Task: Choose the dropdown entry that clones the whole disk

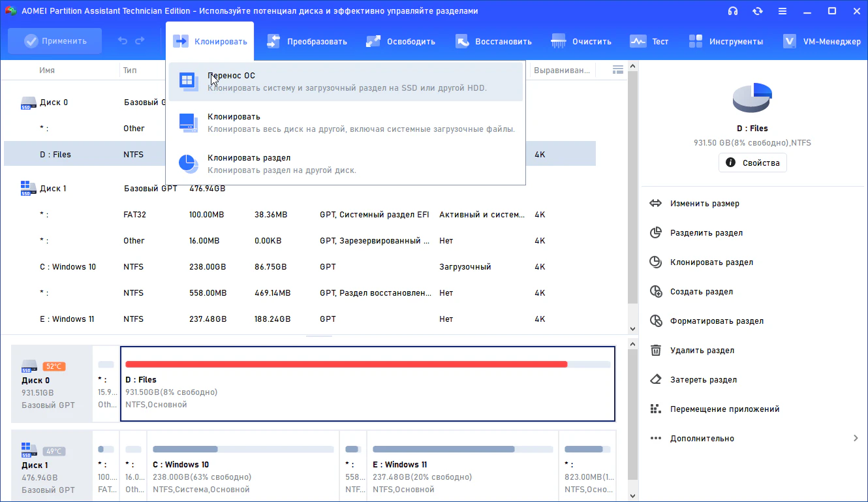Action: 346,123
